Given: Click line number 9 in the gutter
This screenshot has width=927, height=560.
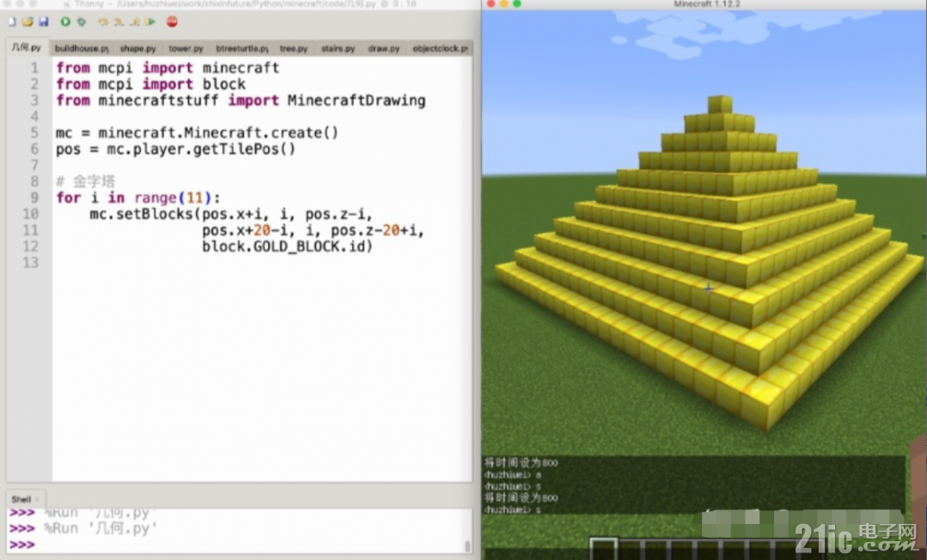Looking at the screenshot, I should coord(34,198).
